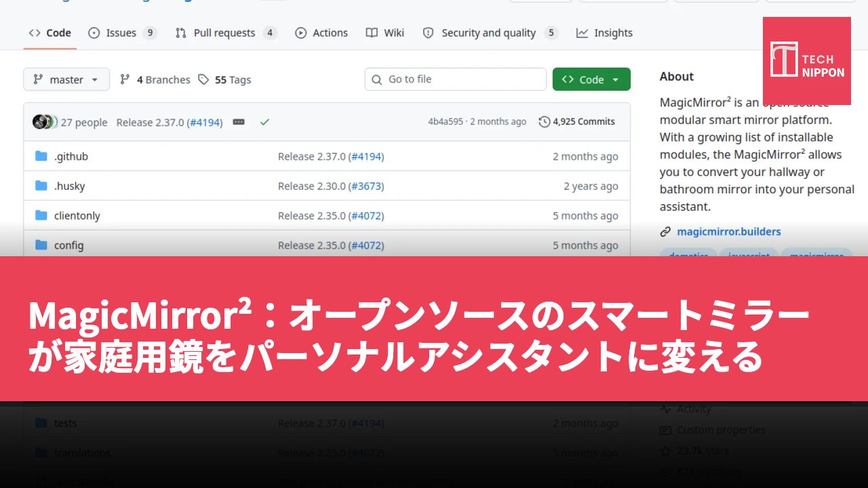Screen dimensions: 868x488
Task: Open the .husky folder
Action: click(x=69, y=186)
